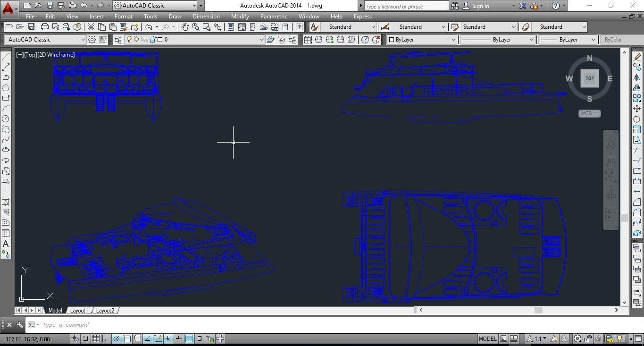Toggle Snap Mode in status bar

[x=85, y=338]
